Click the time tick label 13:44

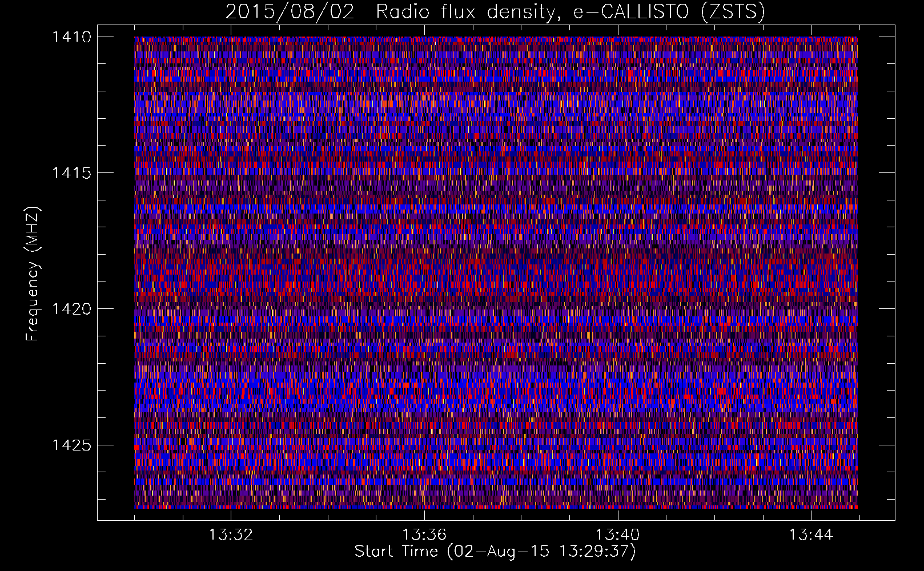tap(811, 535)
